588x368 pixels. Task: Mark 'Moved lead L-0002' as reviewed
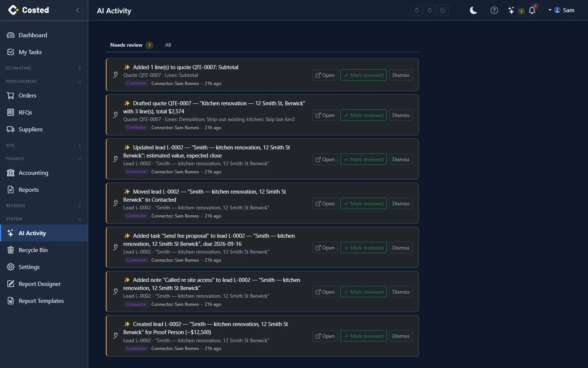coord(363,204)
